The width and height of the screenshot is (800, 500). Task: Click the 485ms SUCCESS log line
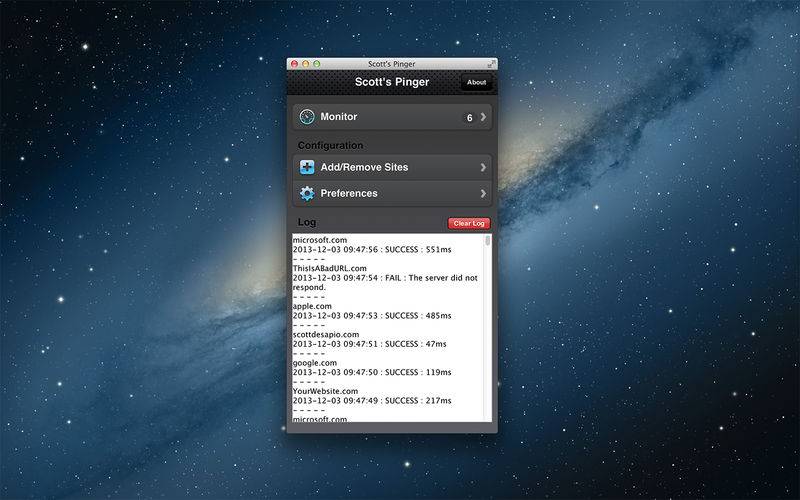click(x=372, y=316)
